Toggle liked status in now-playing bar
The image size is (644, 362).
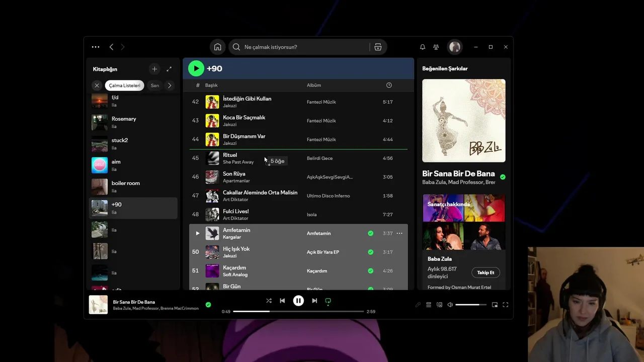pos(208,305)
